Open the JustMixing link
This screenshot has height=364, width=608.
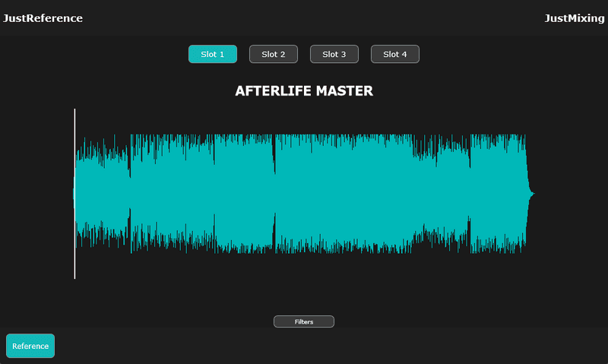click(575, 18)
